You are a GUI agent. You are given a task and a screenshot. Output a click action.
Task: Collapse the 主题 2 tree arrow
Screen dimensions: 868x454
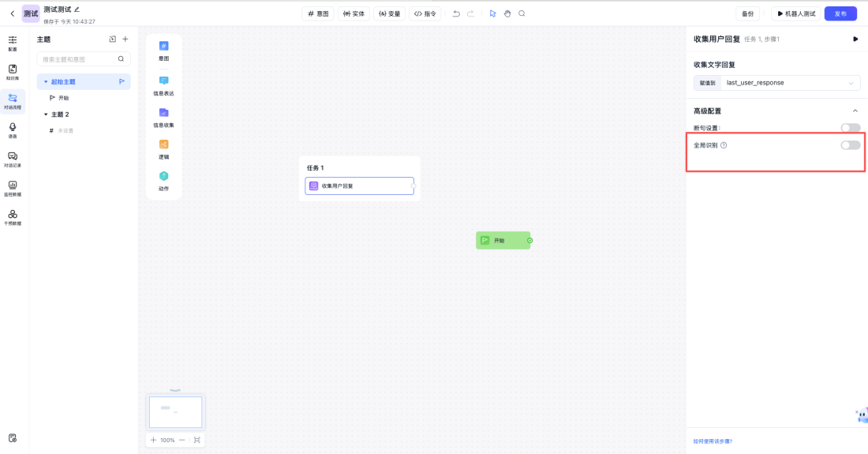tap(46, 114)
